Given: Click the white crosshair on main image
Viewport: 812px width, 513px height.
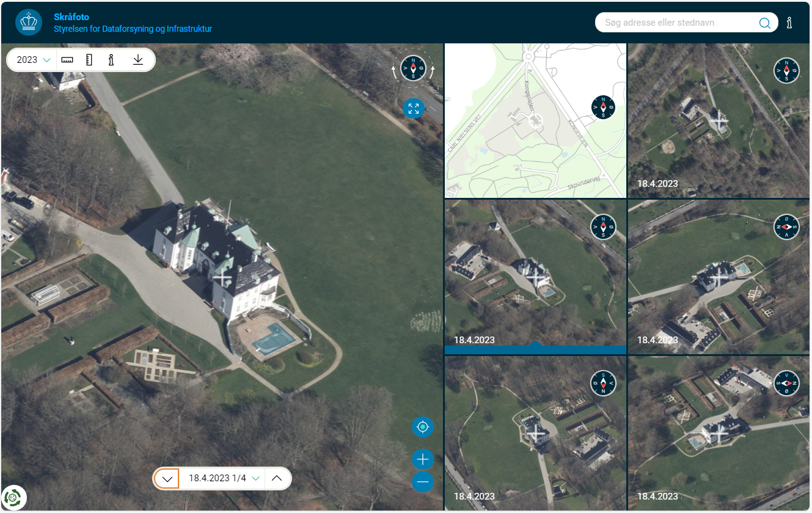Looking at the screenshot, I should [223, 278].
